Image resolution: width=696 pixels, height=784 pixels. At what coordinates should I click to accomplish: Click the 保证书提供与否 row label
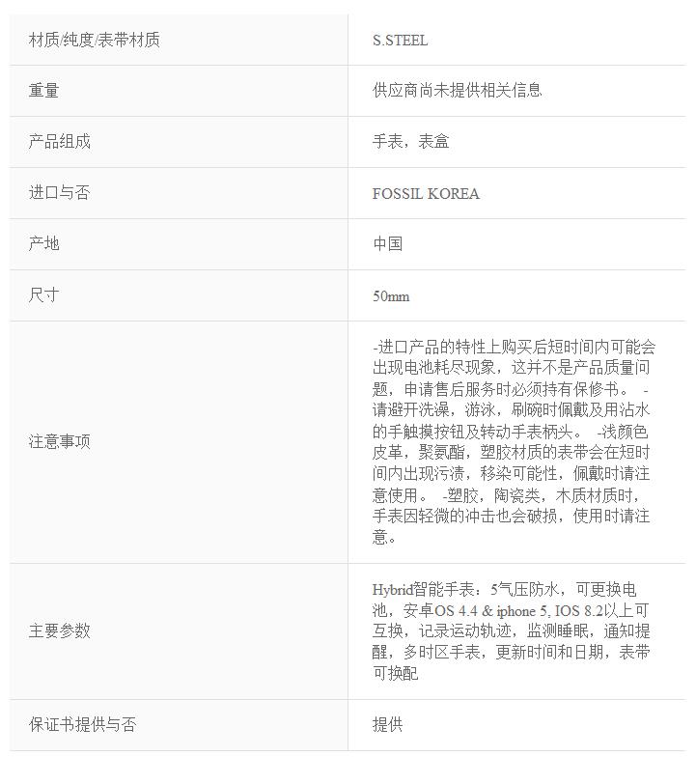point(82,724)
